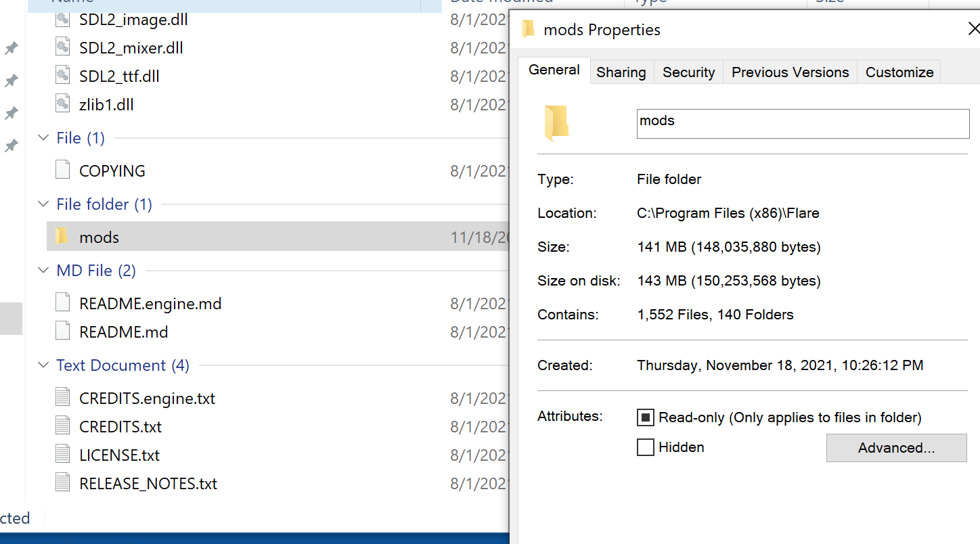Image resolution: width=980 pixels, height=544 pixels.
Task: Select the SDL2_image.dll file icon
Action: (x=62, y=20)
